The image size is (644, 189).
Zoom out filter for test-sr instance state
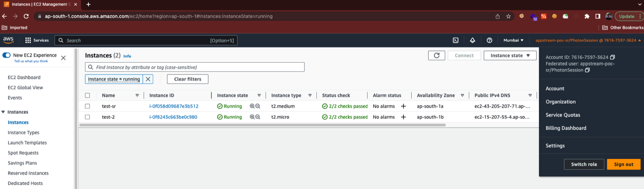coord(258,106)
